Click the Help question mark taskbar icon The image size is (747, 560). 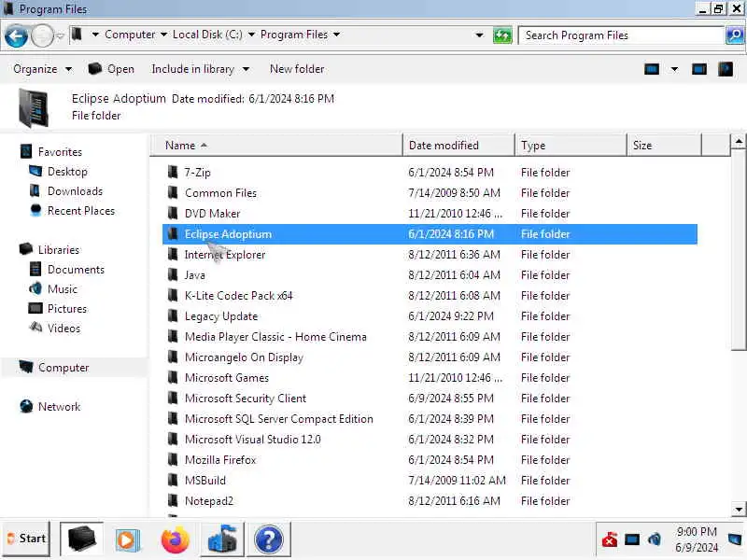269,539
